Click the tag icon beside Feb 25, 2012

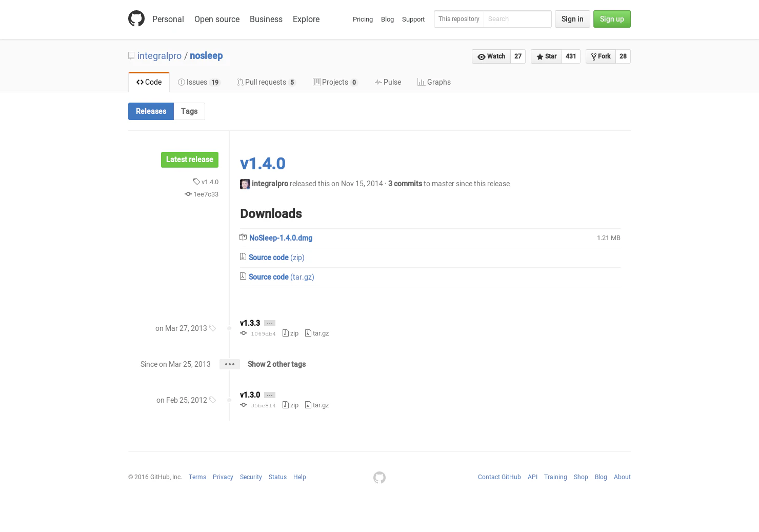[x=212, y=400]
